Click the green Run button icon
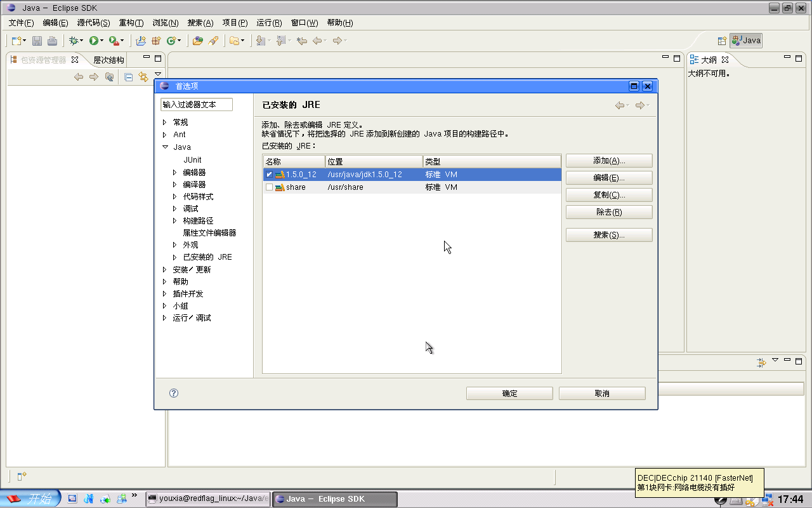Image resolution: width=812 pixels, height=508 pixels. click(x=93, y=41)
